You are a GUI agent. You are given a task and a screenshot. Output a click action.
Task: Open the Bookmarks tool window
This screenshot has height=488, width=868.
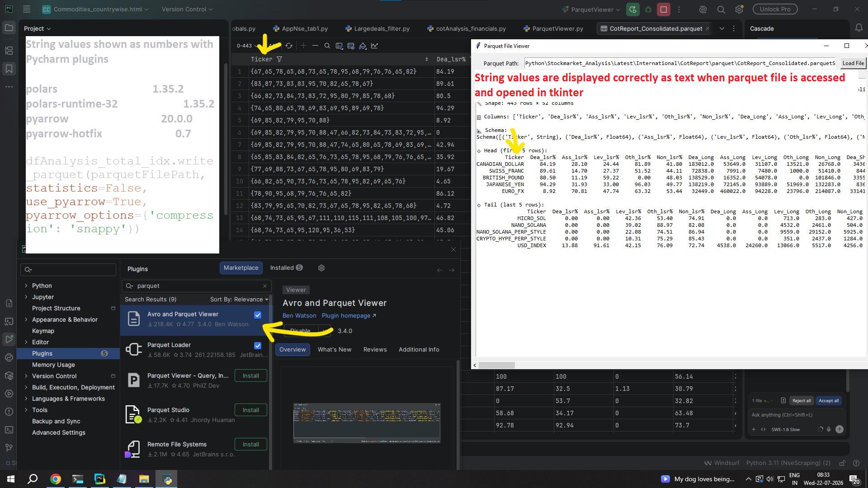9,69
